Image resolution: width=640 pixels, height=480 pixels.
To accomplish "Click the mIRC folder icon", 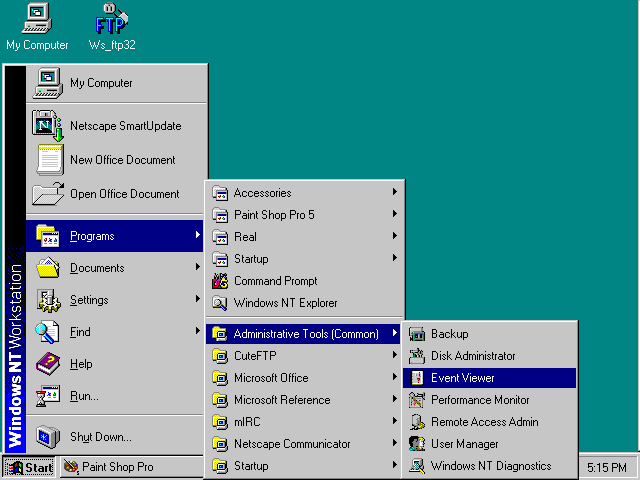I will pyautogui.click(x=220, y=422).
